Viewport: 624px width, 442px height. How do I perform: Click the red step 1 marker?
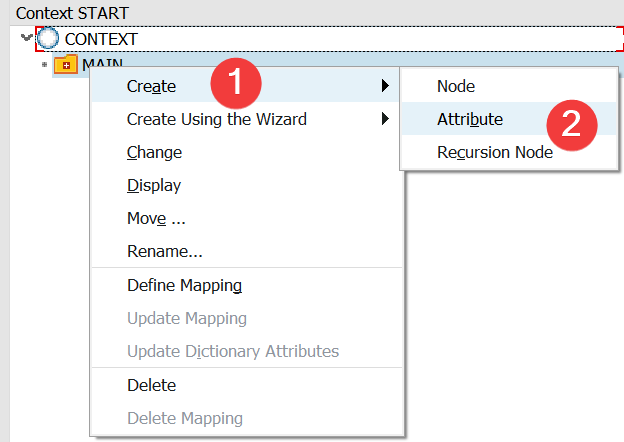(x=236, y=83)
